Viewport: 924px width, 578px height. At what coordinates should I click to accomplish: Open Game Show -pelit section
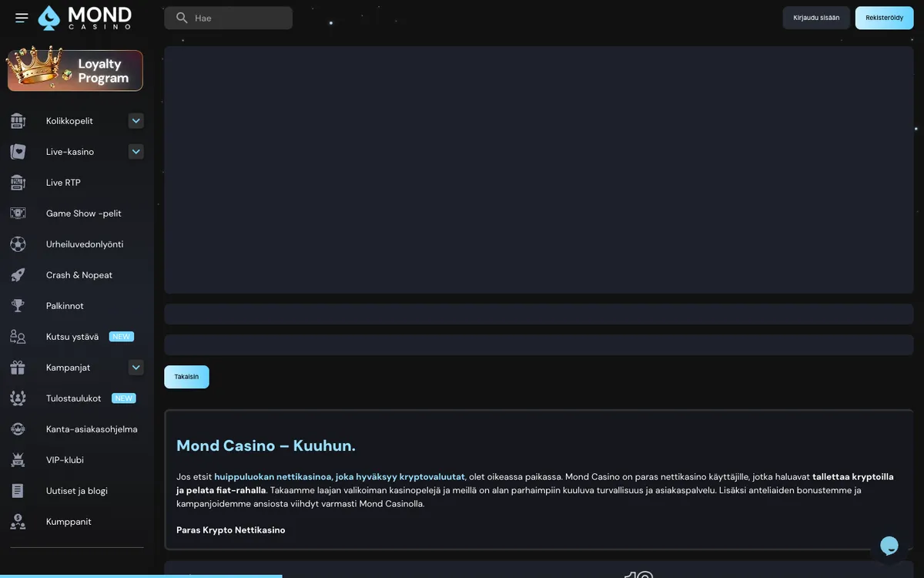84,213
